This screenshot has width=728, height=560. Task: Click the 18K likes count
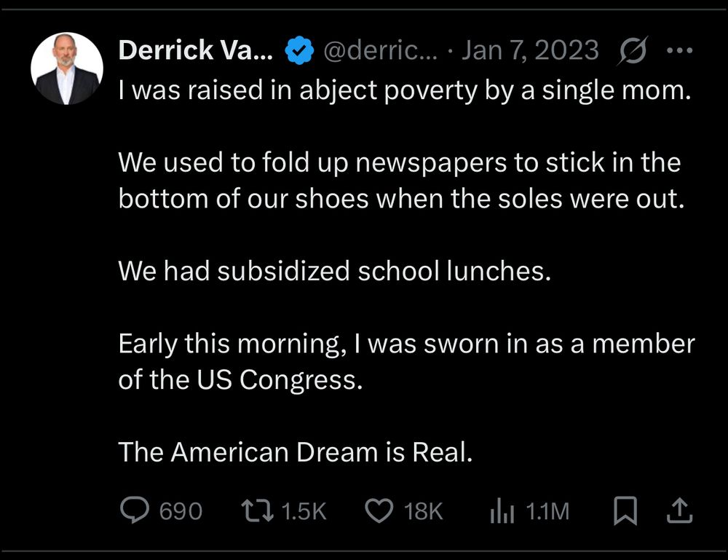(x=423, y=511)
